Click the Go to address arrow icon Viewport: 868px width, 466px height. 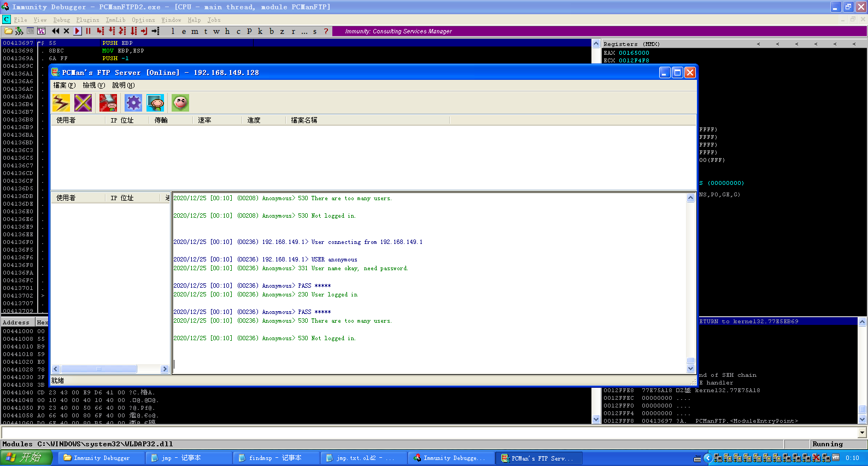coord(156,31)
